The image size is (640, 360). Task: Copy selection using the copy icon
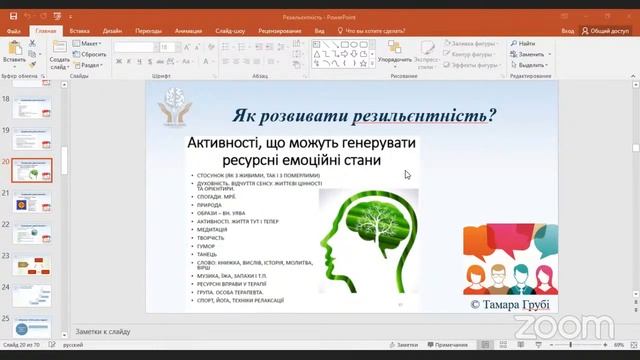click(x=32, y=54)
